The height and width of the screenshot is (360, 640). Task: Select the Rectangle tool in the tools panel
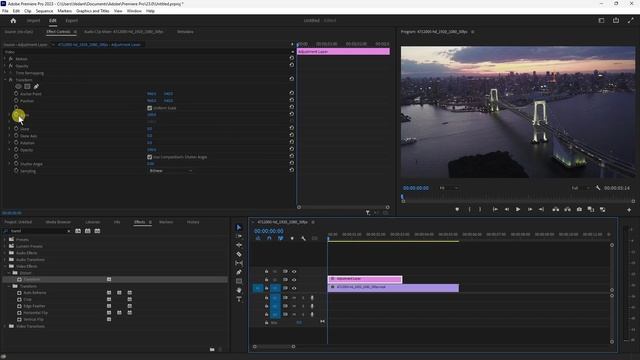[239, 281]
